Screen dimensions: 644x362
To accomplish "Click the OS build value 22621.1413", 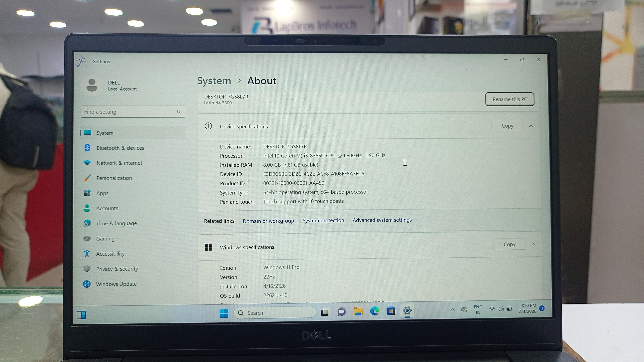I will click(x=275, y=295).
